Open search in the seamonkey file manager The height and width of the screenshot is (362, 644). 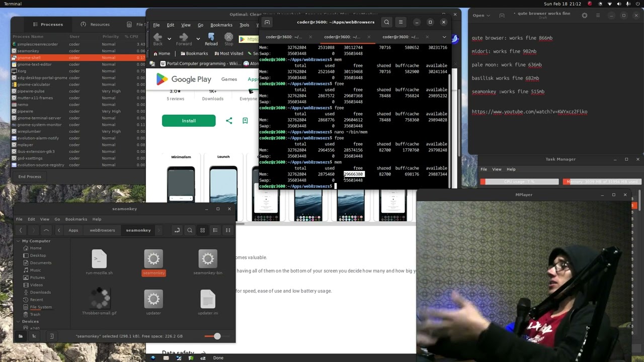pos(190,230)
